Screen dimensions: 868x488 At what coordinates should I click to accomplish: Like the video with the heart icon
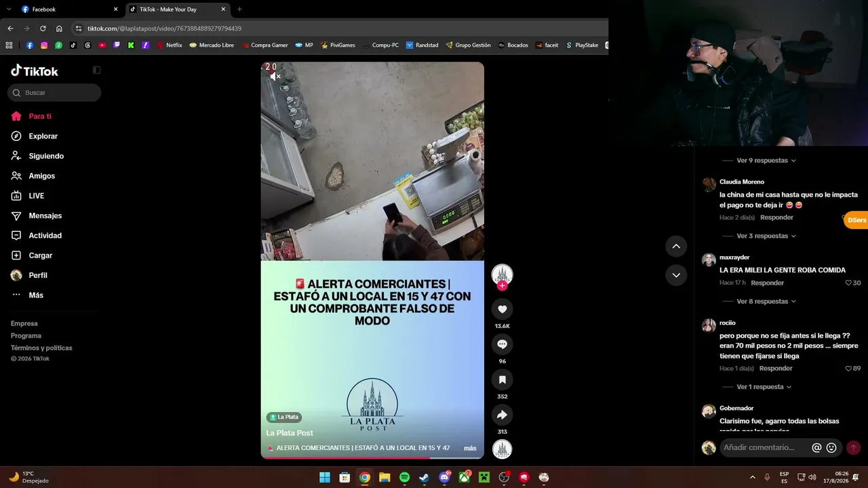coord(502,309)
